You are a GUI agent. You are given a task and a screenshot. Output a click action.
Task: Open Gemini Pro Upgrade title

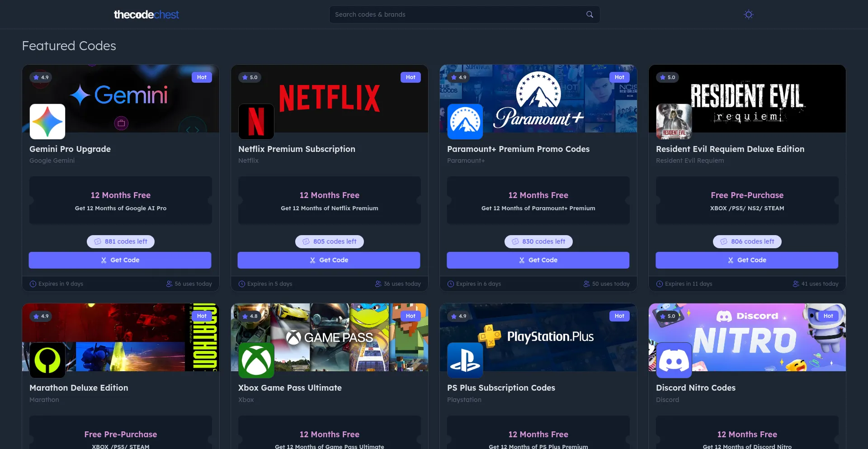(x=70, y=149)
